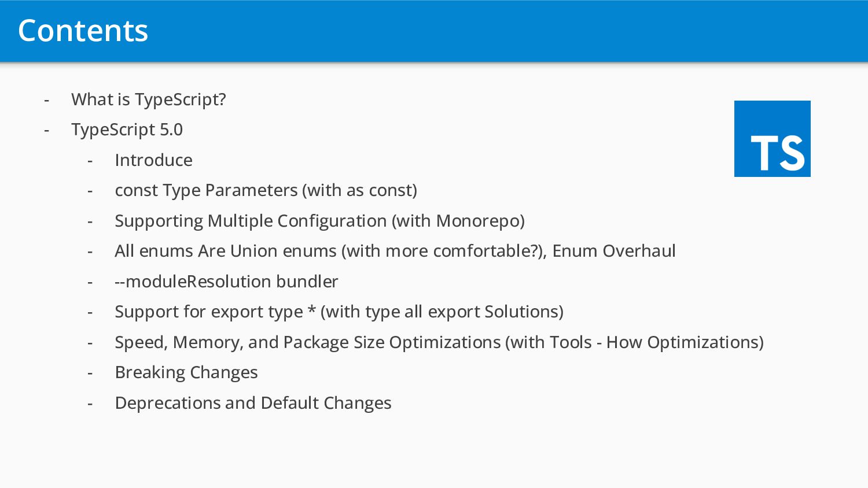
Task: Select the '--moduleResolution bundler' item
Action: (x=227, y=282)
